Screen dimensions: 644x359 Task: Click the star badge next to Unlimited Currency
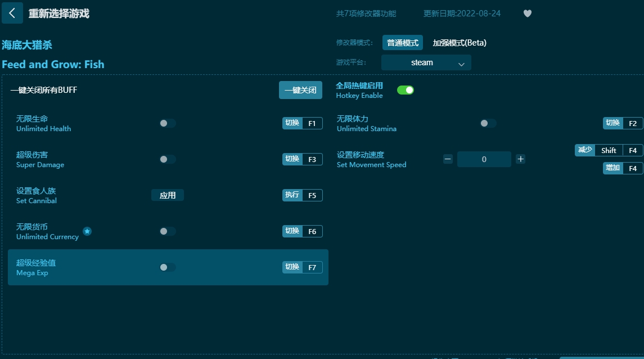[87, 231]
